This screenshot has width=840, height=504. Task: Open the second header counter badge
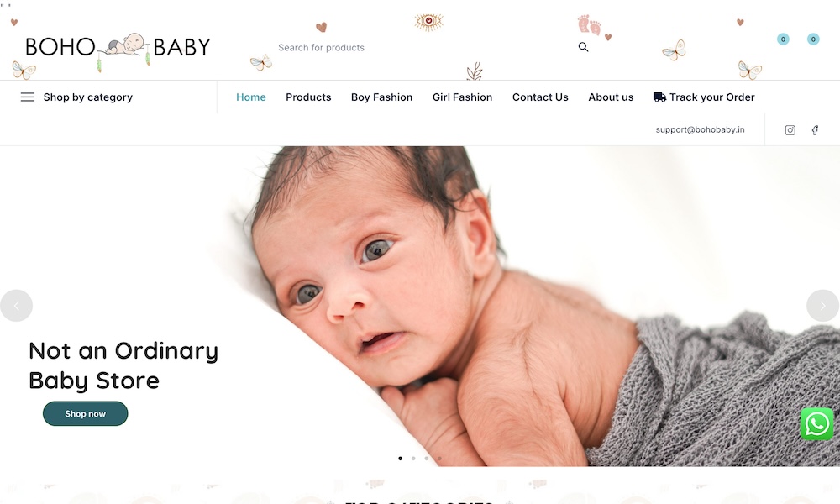tap(813, 39)
